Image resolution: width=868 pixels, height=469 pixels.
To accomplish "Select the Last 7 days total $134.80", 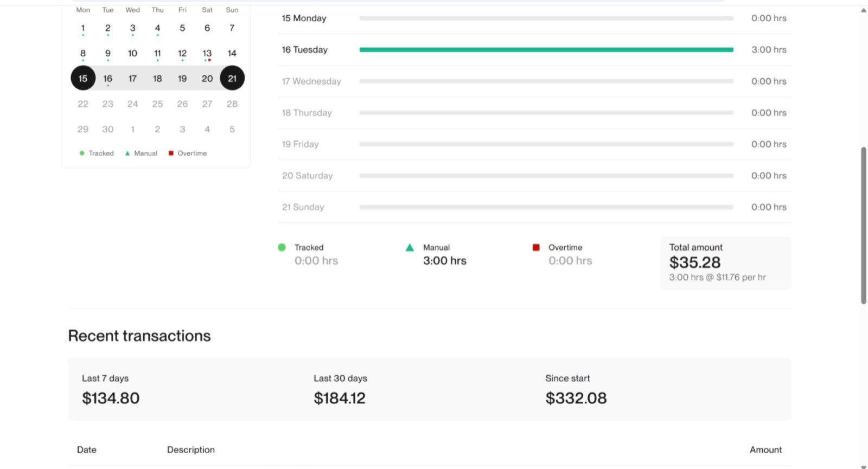I will click(111, 398).
